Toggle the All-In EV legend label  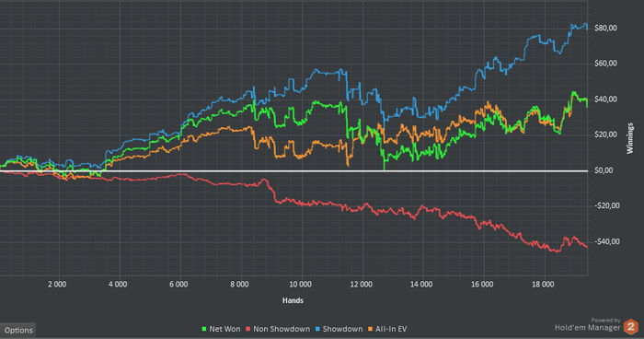pyautogui.click(x=391, y=329)
